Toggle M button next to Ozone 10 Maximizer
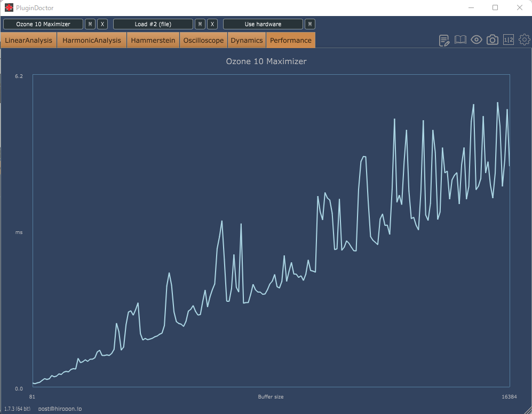Screen dimensions: 532x414 (90, 24)
